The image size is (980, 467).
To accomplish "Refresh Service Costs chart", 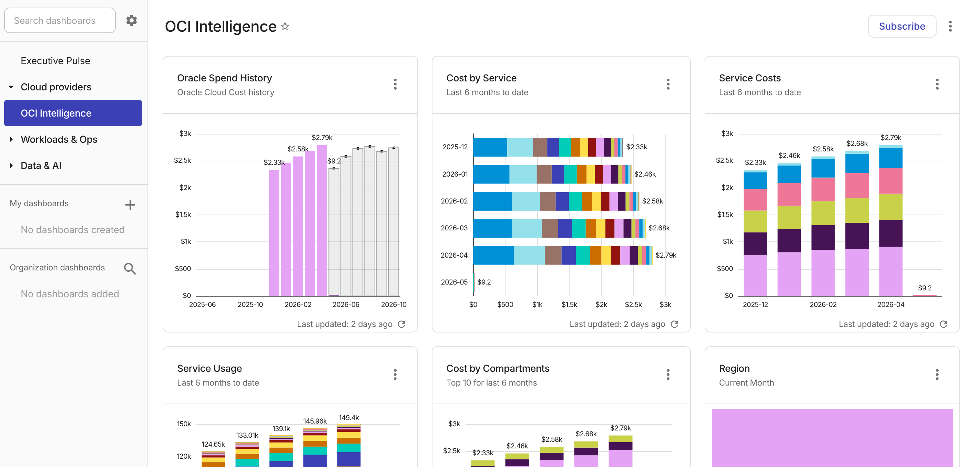I will click(943, 324).
